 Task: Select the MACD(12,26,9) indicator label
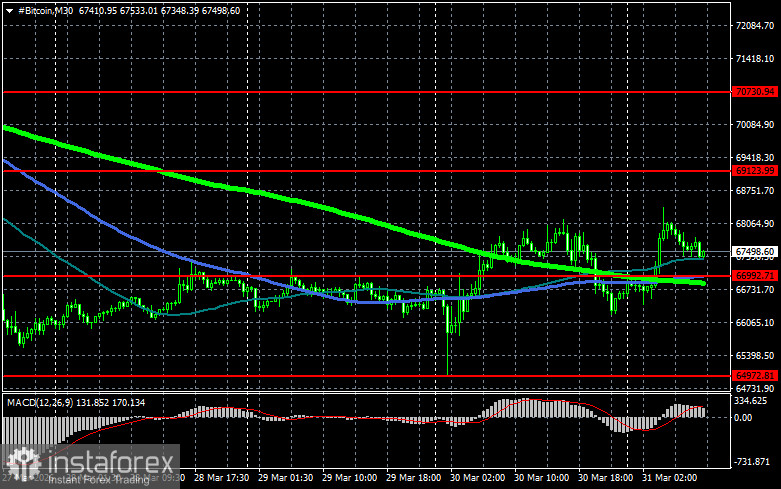40,402
